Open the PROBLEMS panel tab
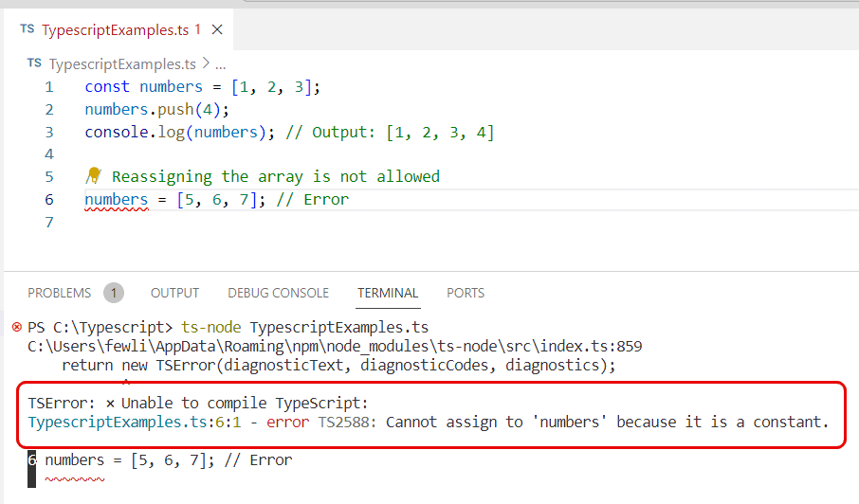Image resolution: width=859 pixels, height=504 pixels. 59,293
